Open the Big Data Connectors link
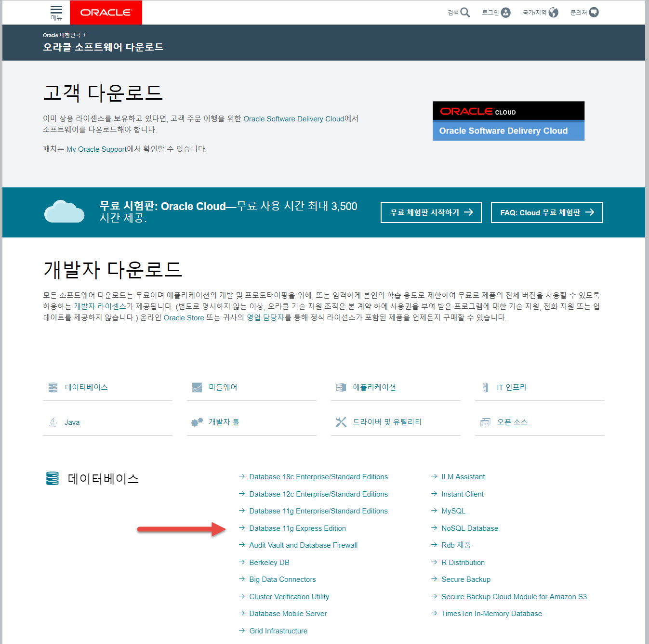 282,579
